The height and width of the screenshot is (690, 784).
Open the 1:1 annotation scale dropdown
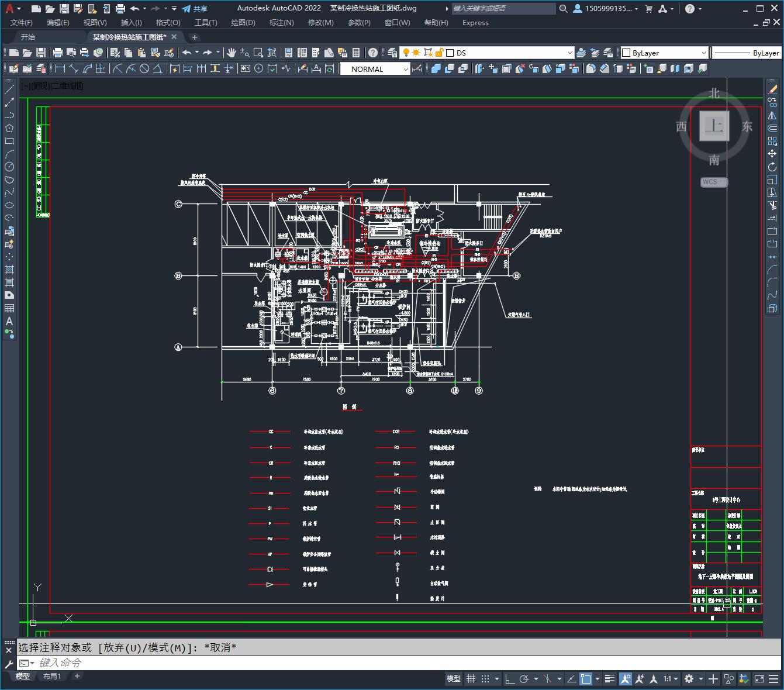(671, 679)
